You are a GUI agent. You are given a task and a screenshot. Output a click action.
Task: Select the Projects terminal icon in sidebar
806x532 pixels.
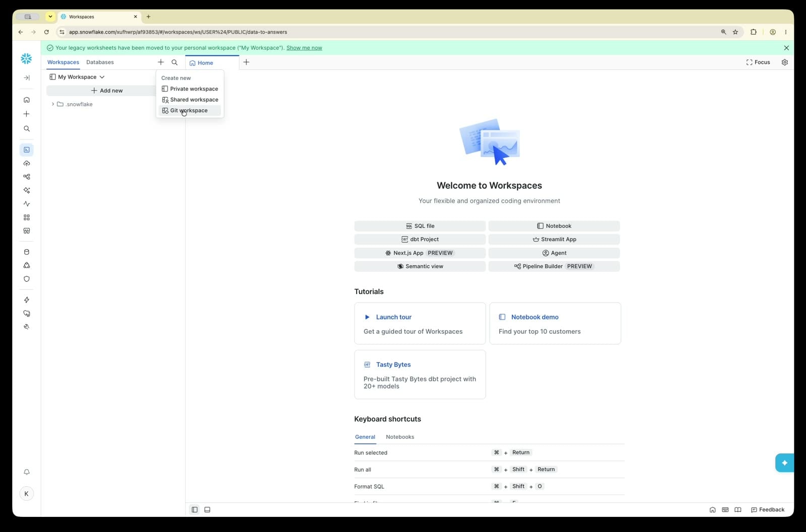[x=27, y=149]
